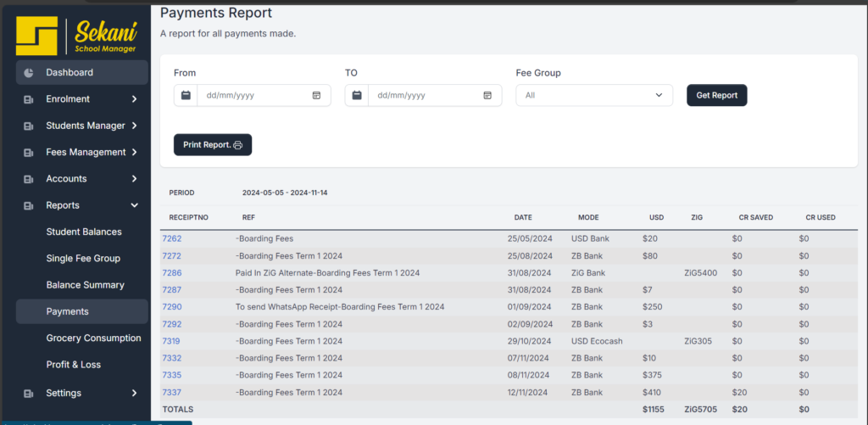Open receipt number 7335
Image resolution: width=868 pixels, height=425 pixels.
coord(171,375)
